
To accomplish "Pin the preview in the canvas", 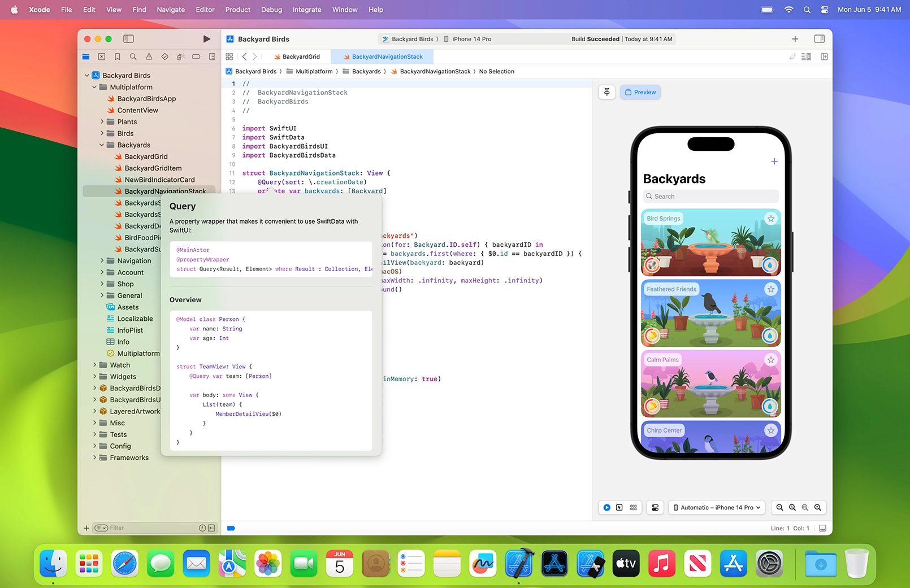I will pos(607,92).
